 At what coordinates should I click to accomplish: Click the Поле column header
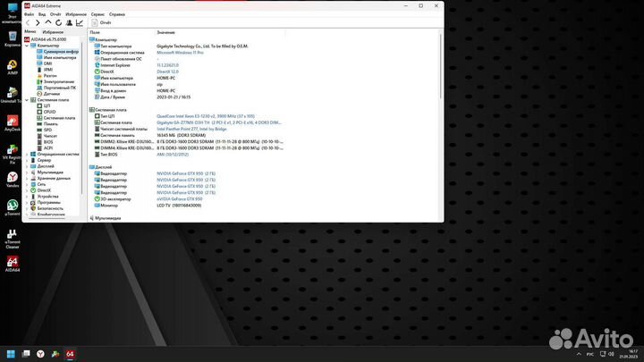(x=97, y=31)
